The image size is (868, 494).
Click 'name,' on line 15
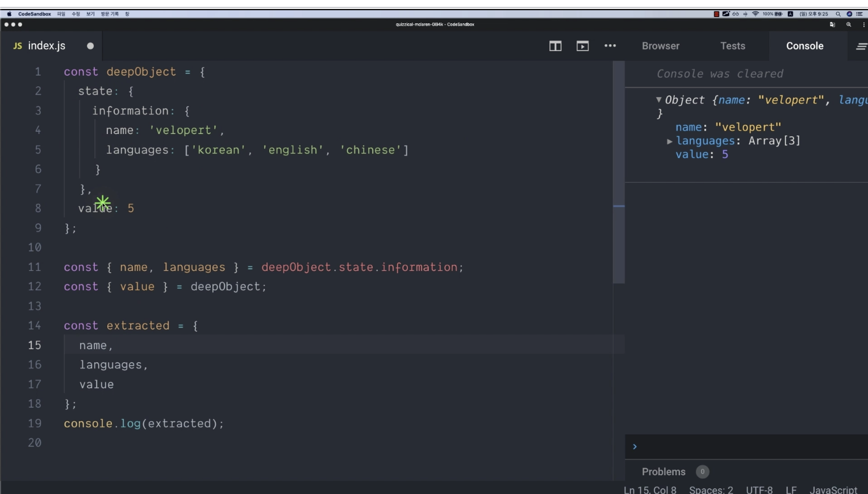click(96, 345)
